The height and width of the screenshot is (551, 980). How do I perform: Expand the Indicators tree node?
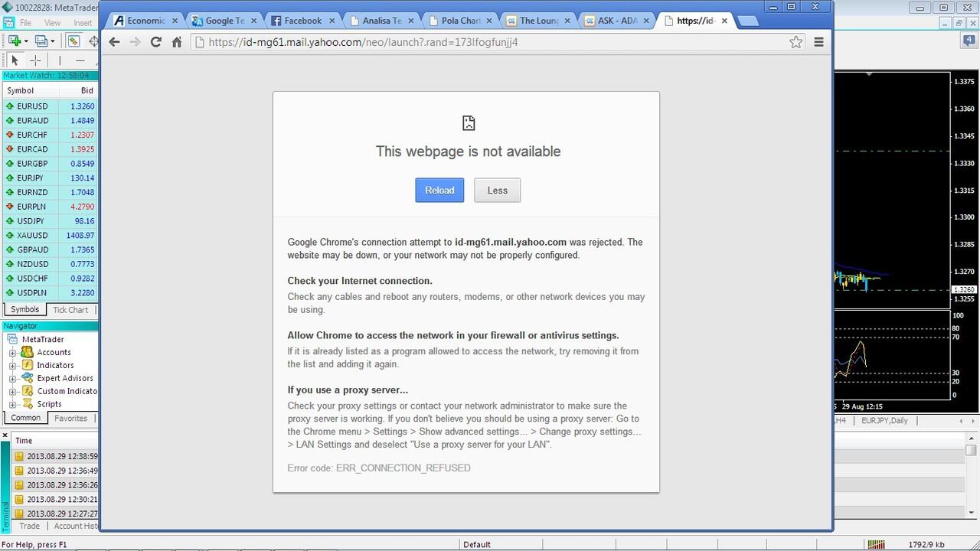click(x=13, y=366)
